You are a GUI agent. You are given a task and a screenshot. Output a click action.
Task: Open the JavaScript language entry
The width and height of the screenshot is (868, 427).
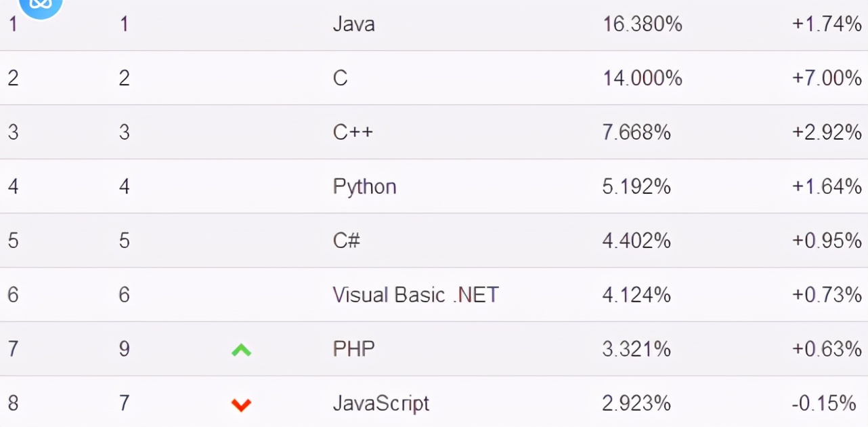(x=381, y=403)
